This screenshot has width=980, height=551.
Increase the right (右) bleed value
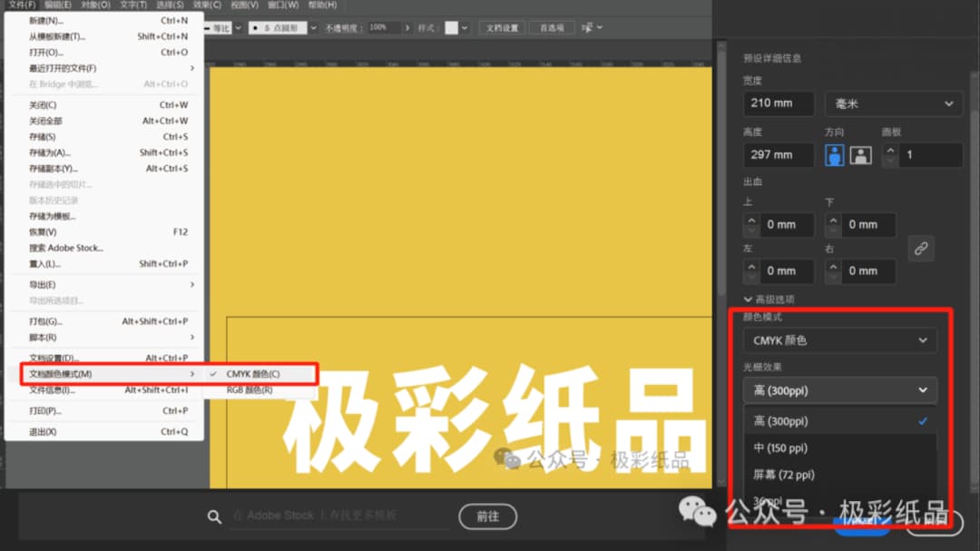coord(833,267)
